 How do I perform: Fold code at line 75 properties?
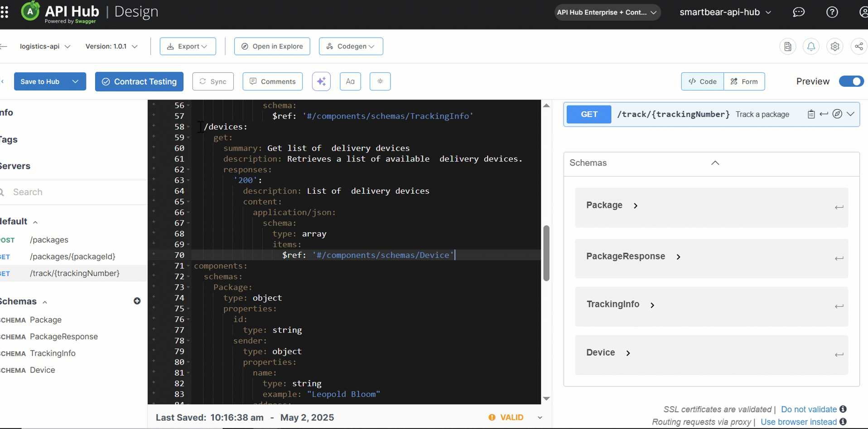[x=188, y=309]
